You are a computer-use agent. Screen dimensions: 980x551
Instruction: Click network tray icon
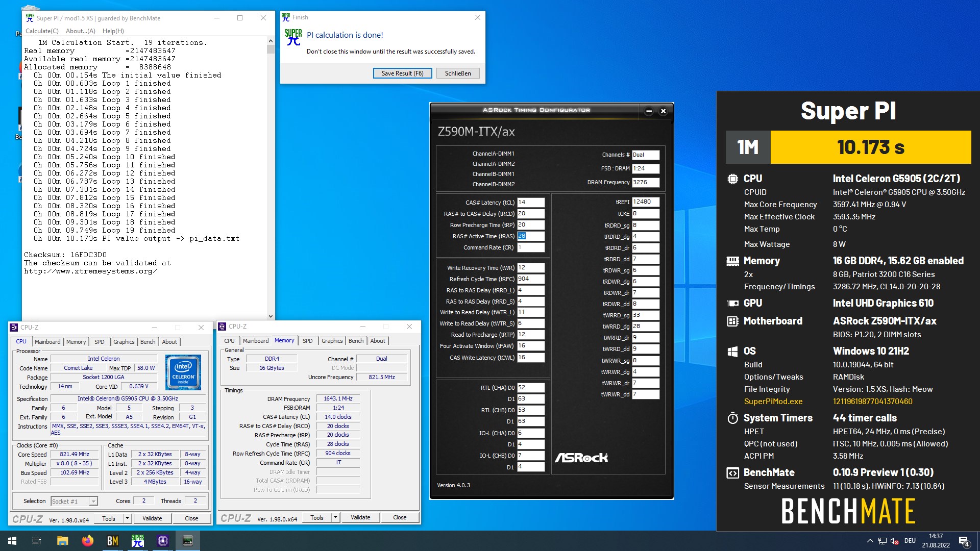[882, 541]
